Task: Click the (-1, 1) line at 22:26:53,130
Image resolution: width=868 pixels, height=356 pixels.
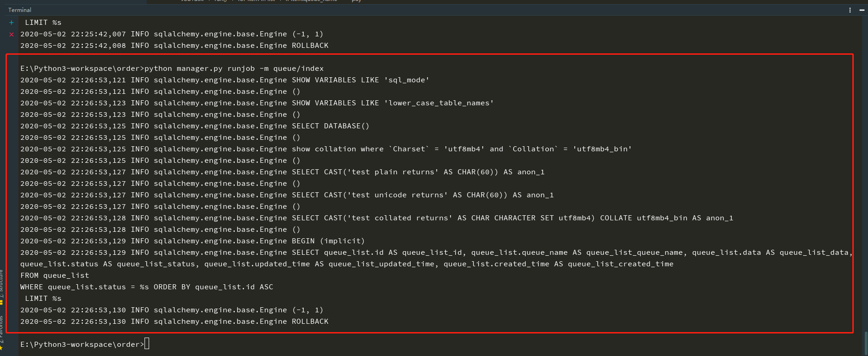Action: (172, 310)
